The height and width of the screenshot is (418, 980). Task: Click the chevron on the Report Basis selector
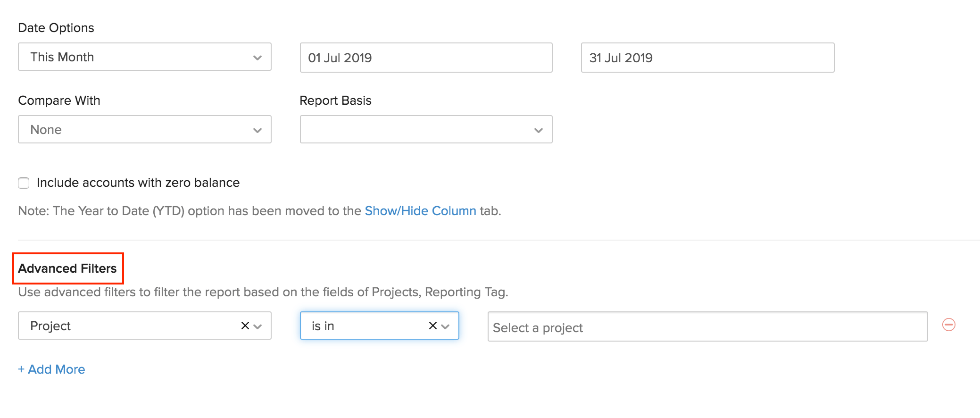pos(538,129)
